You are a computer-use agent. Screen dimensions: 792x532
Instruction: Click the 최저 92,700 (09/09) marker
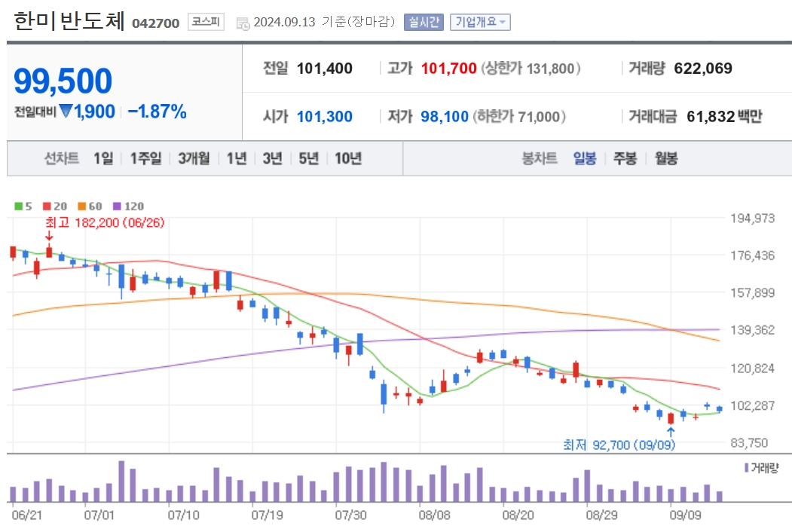[x=619, y=445]
